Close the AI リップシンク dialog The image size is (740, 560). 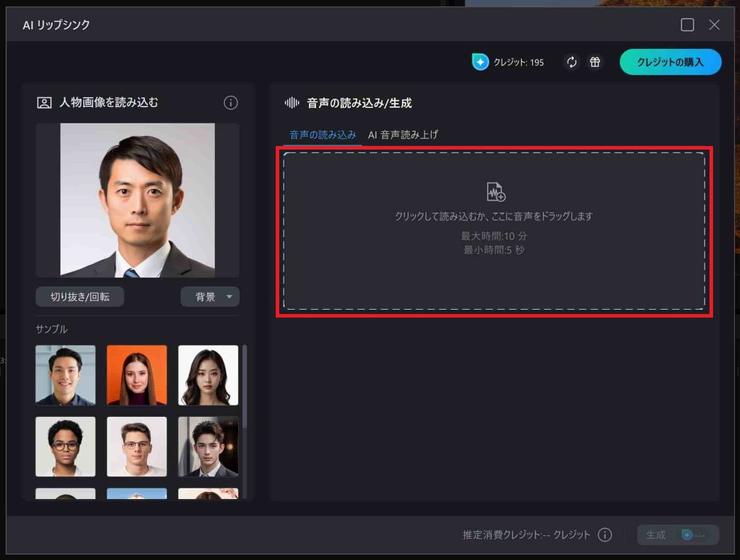[x=714, y=25]
